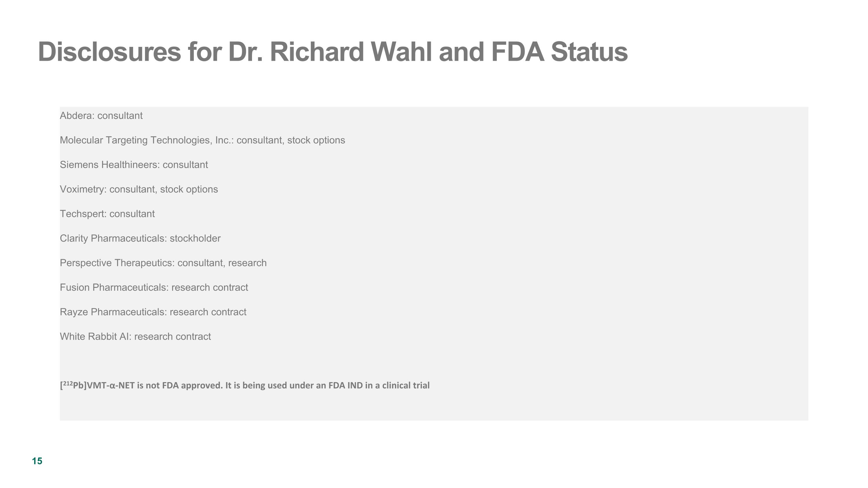Click the Fusion Pharmaceuticals: research contract line
Viewport: 868px width, 488px height.
coord(154,288)
